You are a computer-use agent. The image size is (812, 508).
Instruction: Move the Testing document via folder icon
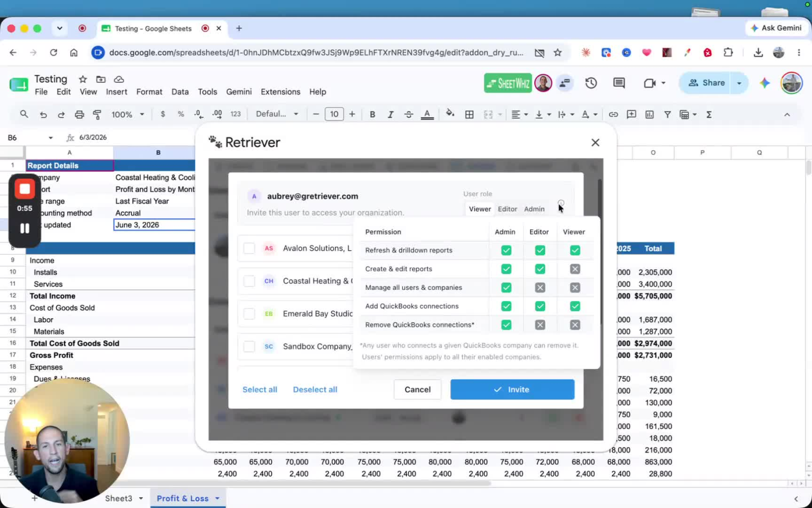pos(101,79)
